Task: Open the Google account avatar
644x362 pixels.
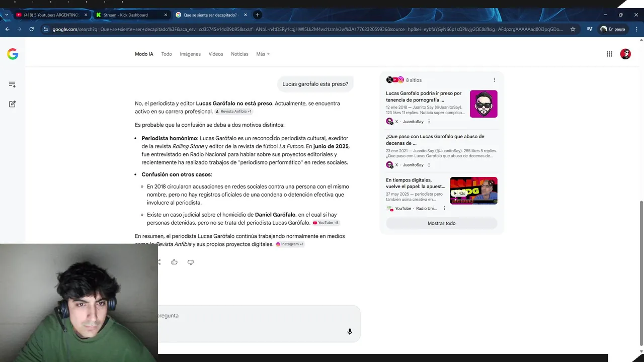Action: tap(625, 54)
